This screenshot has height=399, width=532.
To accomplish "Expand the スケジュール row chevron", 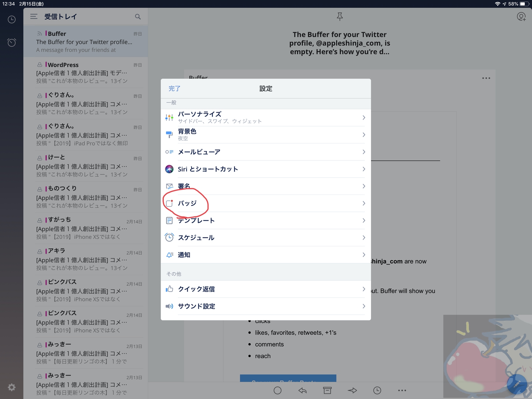I will click(364, 237).
